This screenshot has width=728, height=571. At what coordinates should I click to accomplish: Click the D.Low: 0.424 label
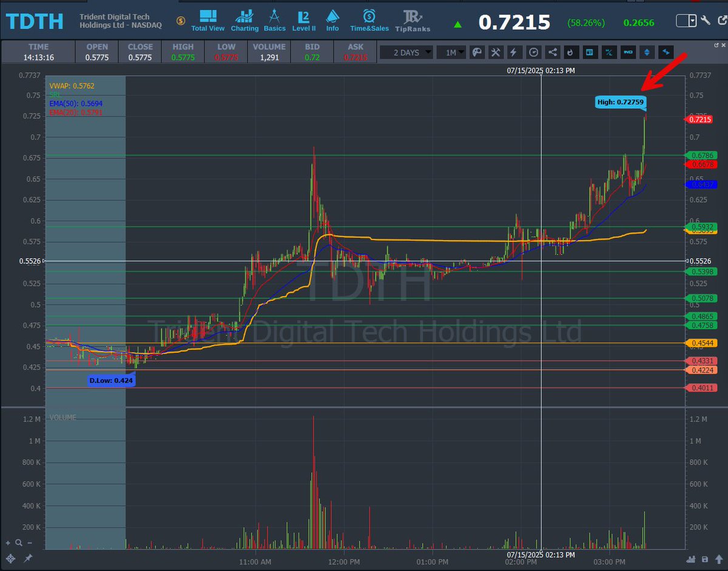[111, 379]
